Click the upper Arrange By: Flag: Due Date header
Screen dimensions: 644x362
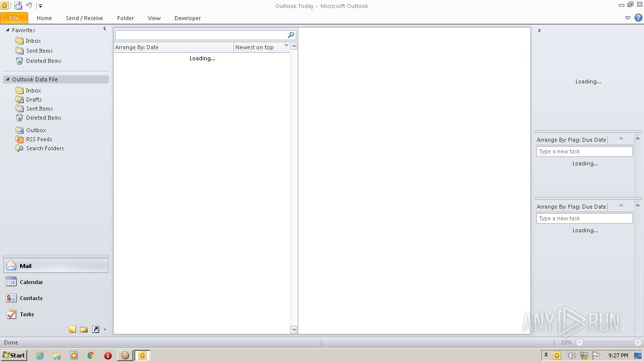[x=572, y=140]
